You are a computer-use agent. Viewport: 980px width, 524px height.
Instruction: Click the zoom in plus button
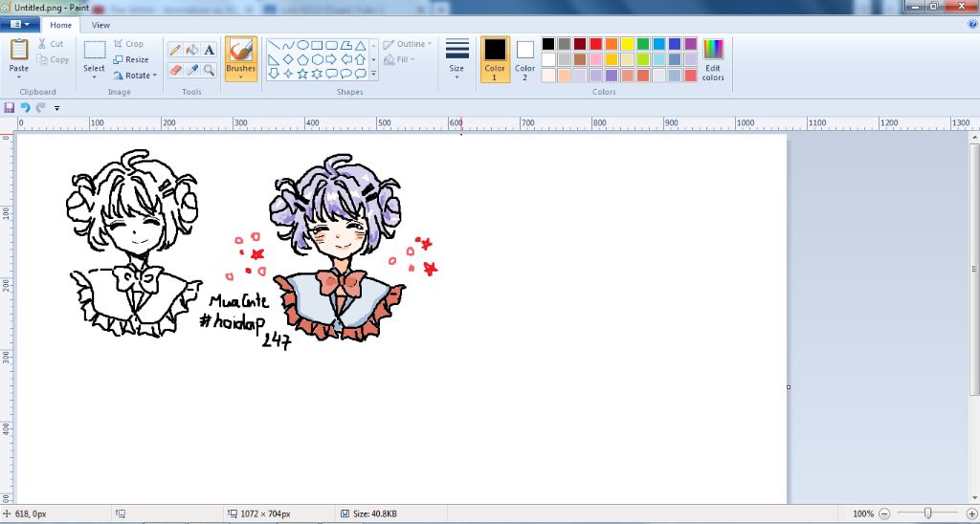[970, 514]
